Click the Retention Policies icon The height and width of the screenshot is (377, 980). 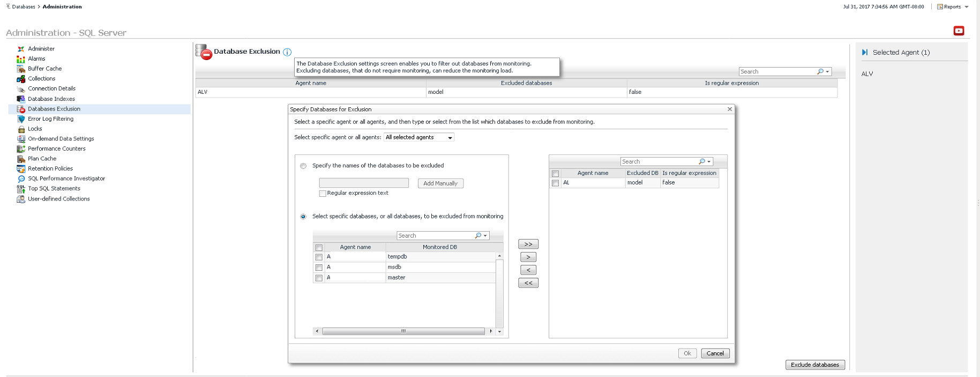point(21,169)
